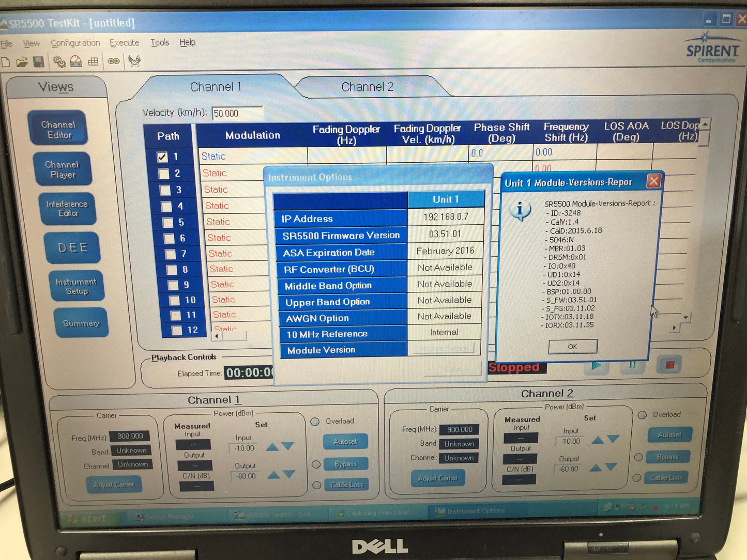
Task: Open a file with the folder icon
Action: click(22, 63)
